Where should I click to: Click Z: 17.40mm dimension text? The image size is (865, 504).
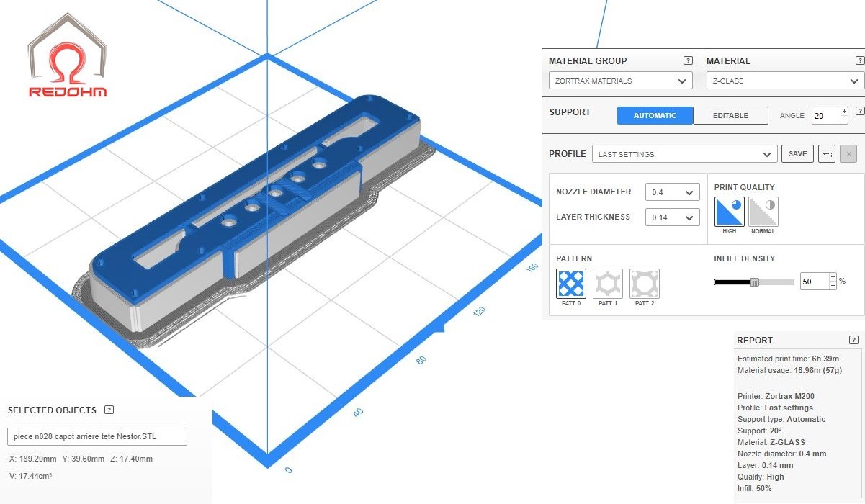[x=131, y=459]
